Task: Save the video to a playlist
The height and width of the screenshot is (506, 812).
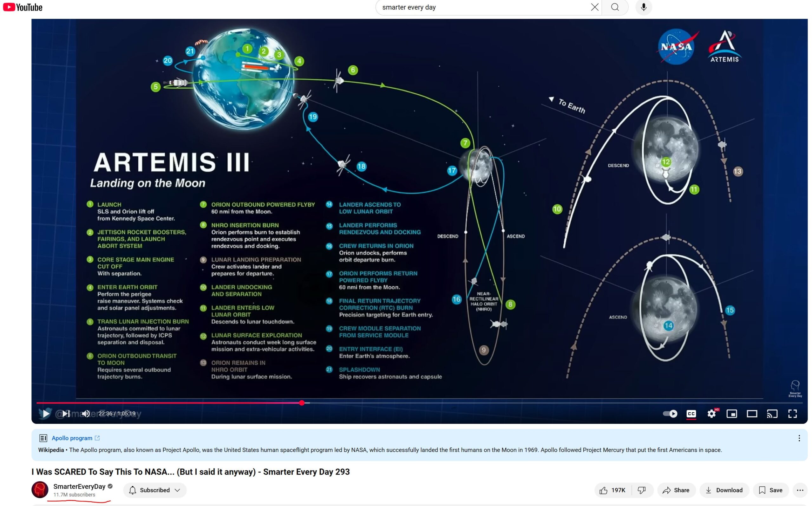Action: click(770, 490)
